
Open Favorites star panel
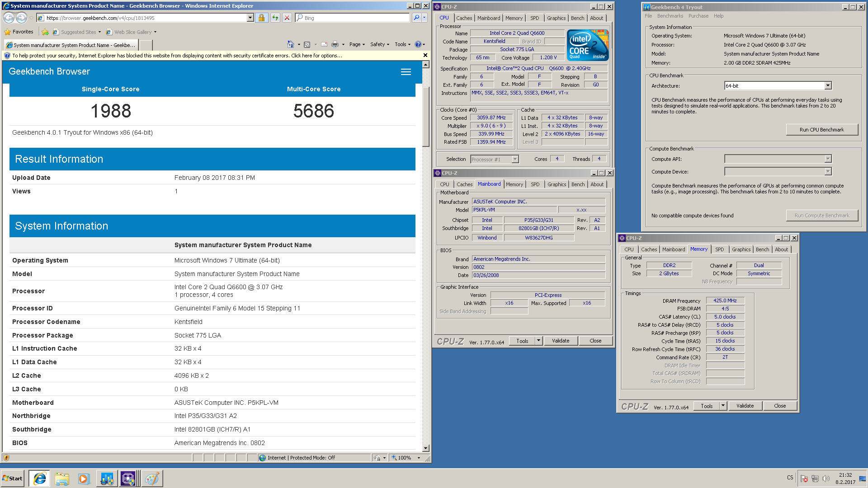(x=19, y=32)
